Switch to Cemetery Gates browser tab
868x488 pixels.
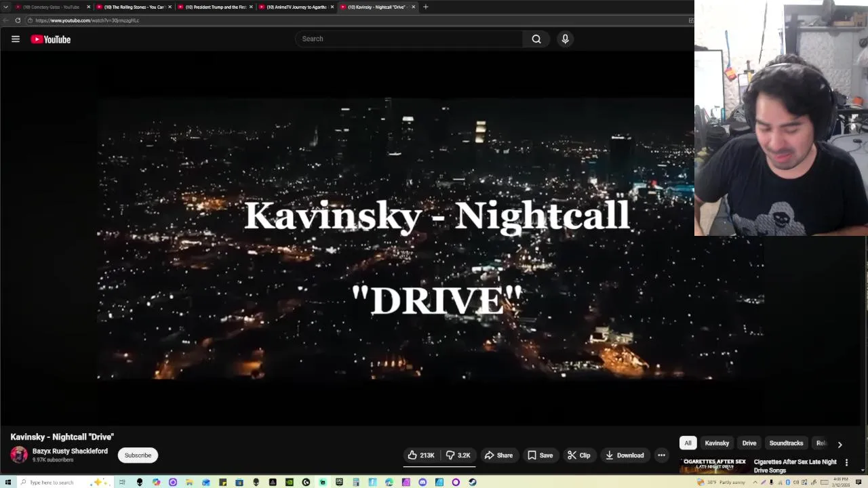(x=52, y=7)
